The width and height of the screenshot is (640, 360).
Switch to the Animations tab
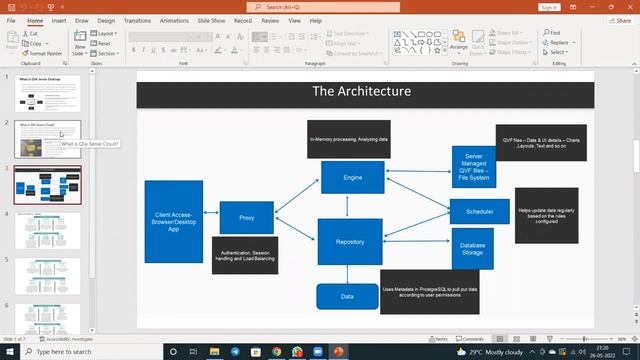coord(174,20)
